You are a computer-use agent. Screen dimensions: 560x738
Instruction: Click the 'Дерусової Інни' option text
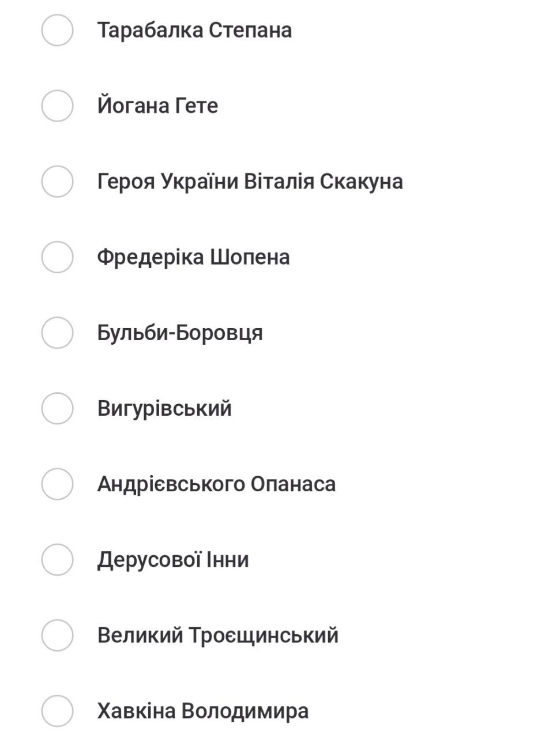click(173, 559)
